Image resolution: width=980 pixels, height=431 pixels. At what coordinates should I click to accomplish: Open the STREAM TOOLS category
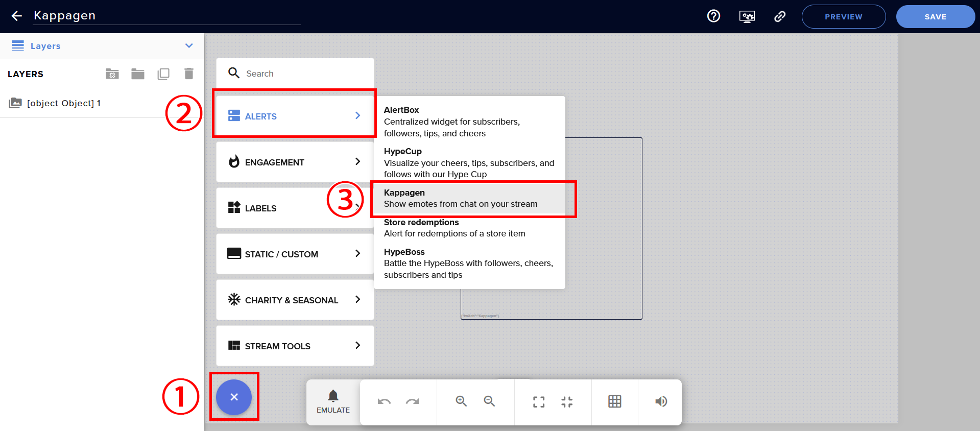click(295, 346)
